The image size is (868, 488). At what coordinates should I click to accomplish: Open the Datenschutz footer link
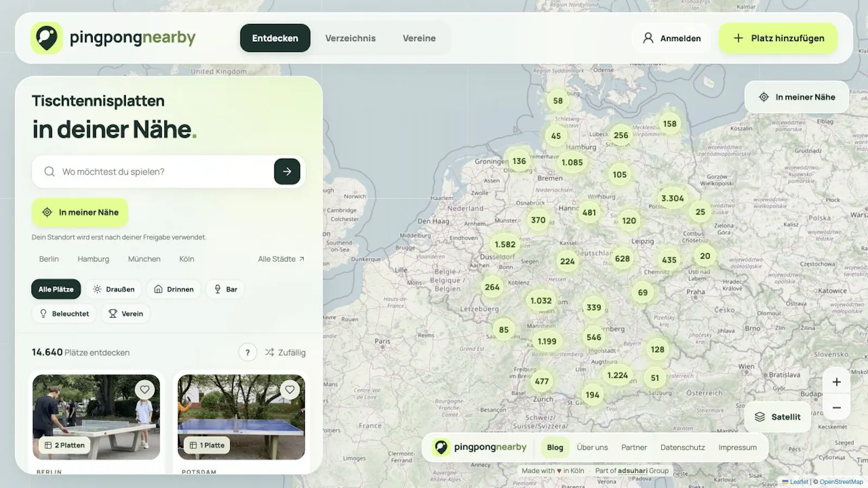(x=682, y=447)
